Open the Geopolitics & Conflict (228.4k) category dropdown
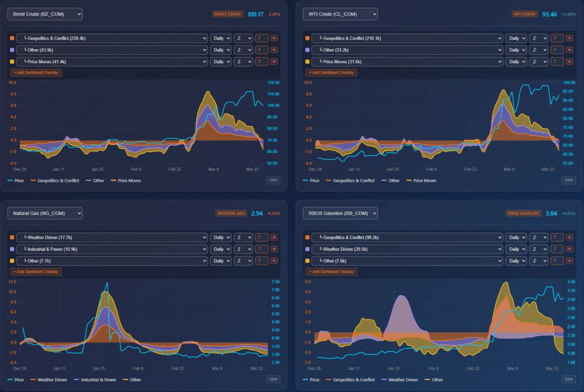The image size is (584, 392). pyautogui.click(x=112, y=38)
